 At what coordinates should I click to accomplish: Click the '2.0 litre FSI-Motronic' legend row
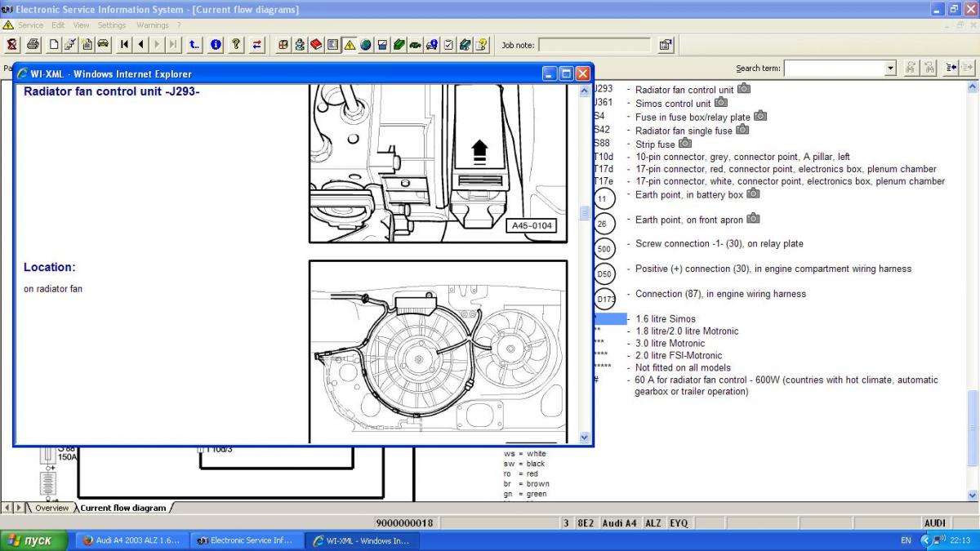679,356
